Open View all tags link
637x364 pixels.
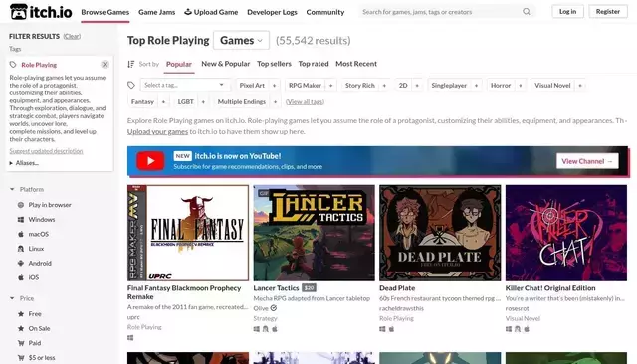pyautogui.click(x=305, y=101)
